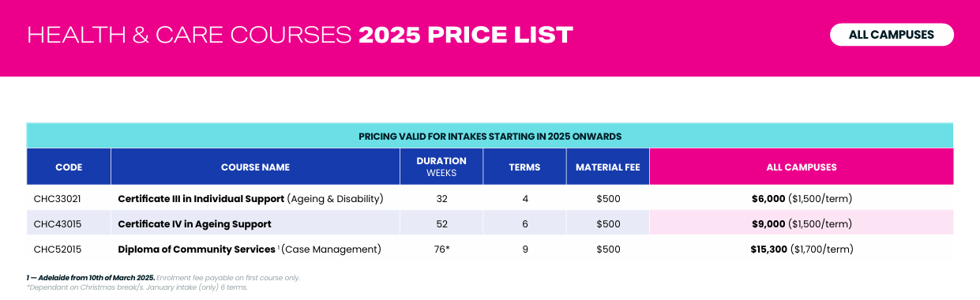Viewport: 980px width, 300px height.
Task: Select course code CHC52015
Action: pos(58,249)
